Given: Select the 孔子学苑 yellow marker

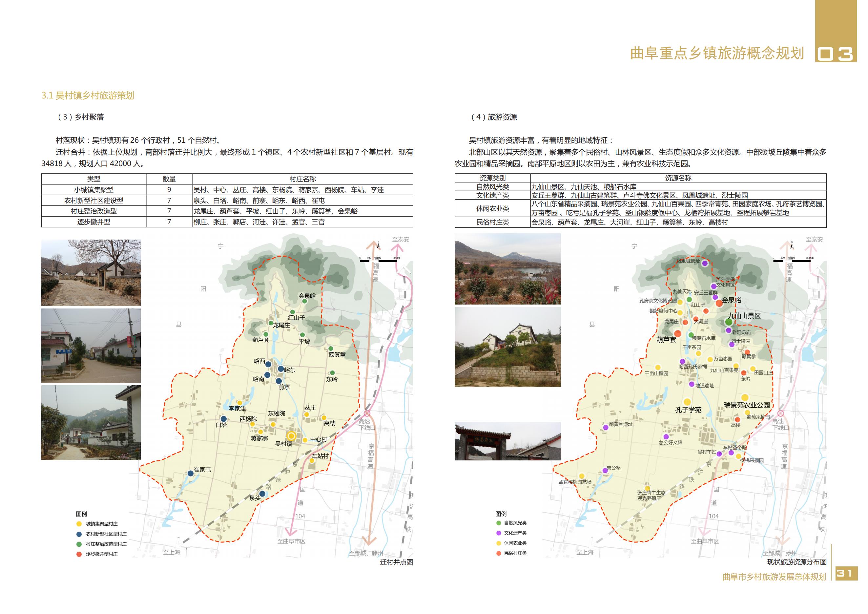Looking at the screenshot, I should click(687, 402).
